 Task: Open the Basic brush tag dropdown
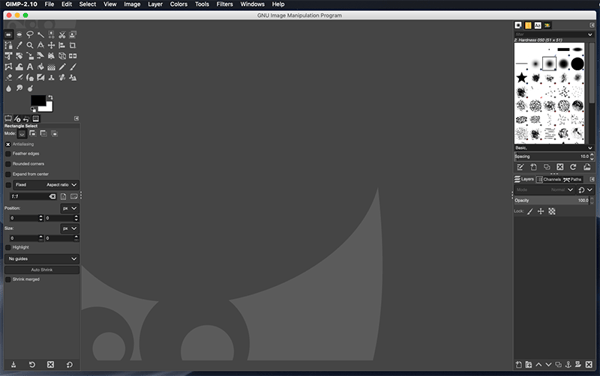tap(554, 148)
